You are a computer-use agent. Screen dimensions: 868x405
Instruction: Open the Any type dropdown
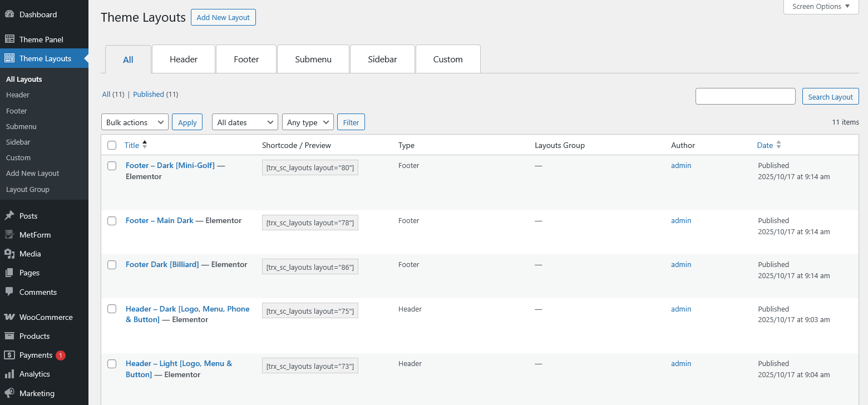point(308,122)
